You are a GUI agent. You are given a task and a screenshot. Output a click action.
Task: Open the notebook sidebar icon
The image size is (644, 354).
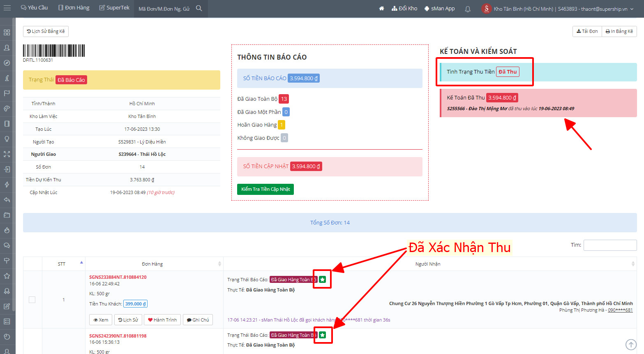pyautogui.click(x=7, y=124)
